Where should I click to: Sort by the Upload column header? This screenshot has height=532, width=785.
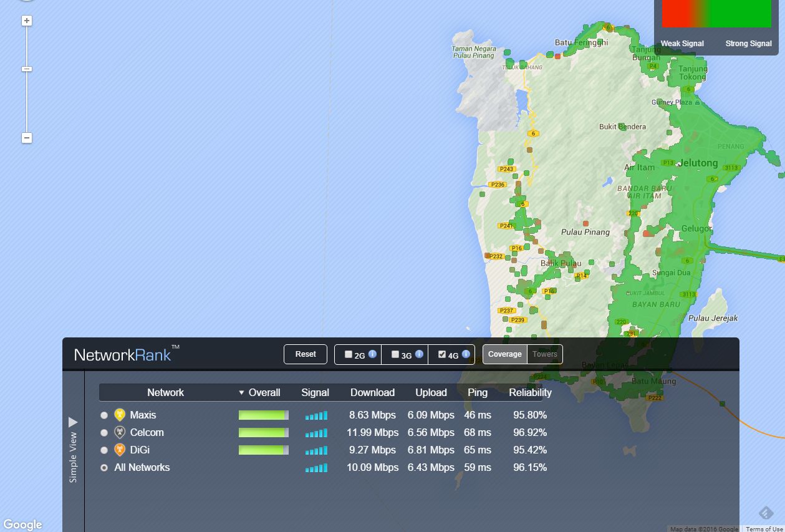[x=431, y=392]
